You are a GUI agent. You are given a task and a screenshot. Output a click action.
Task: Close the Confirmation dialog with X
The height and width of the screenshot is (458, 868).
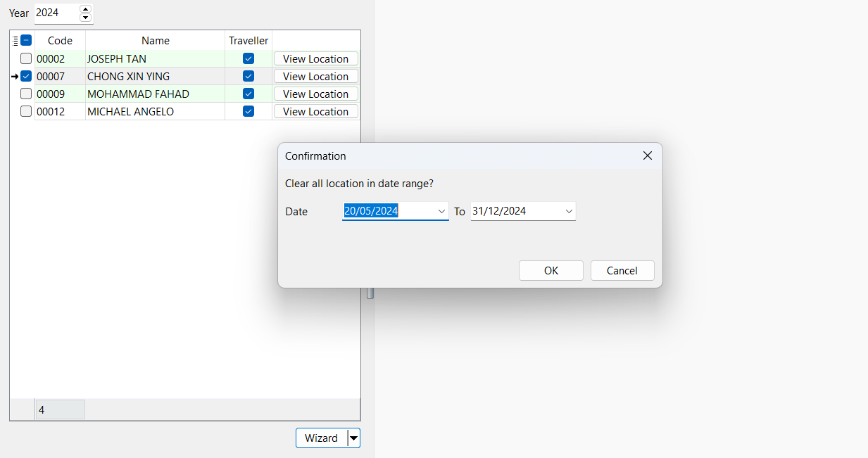tap(648, 155)
